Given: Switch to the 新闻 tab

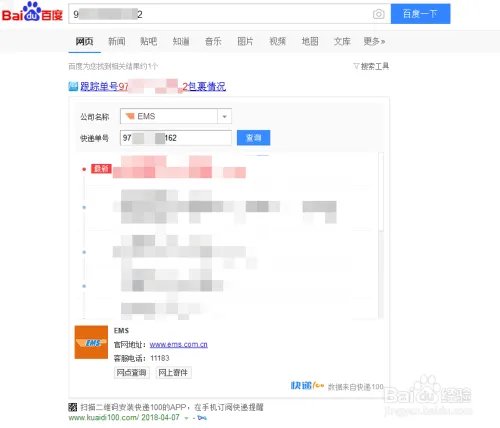Looking at the screenshot, I should (117, 41).
